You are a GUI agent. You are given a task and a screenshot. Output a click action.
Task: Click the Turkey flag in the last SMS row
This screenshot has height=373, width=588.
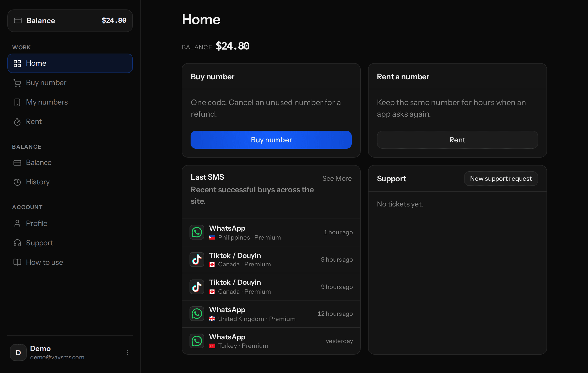212,346
